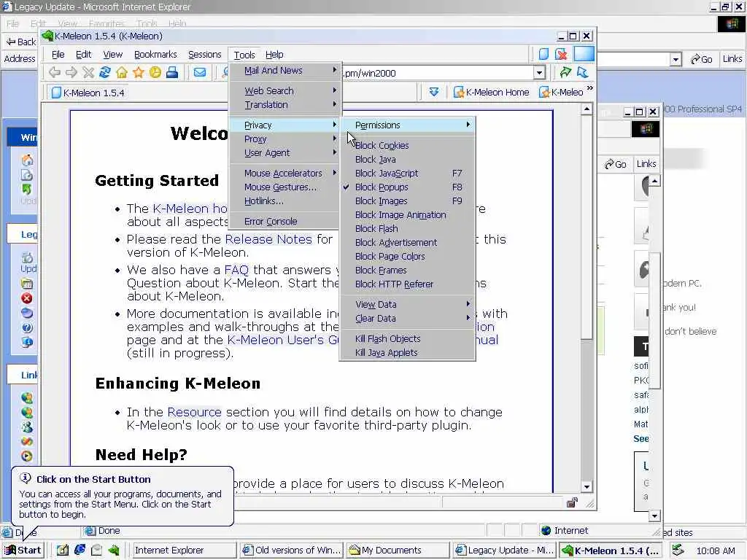Viewport: 747px width, 560px height.
Task: Open the Sessions menu
Action: pyautogui.click(x=205, y=54)
